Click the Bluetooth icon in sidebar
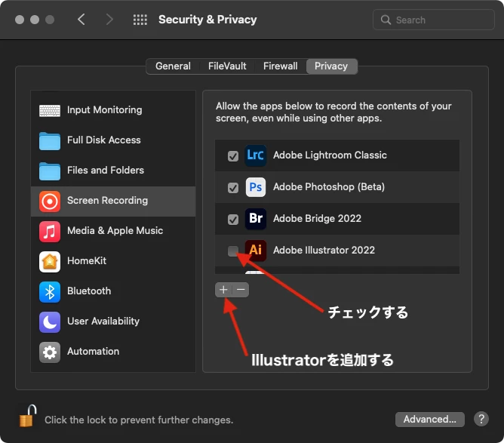This screenshot has width=504, height=443. pos(50,292)
